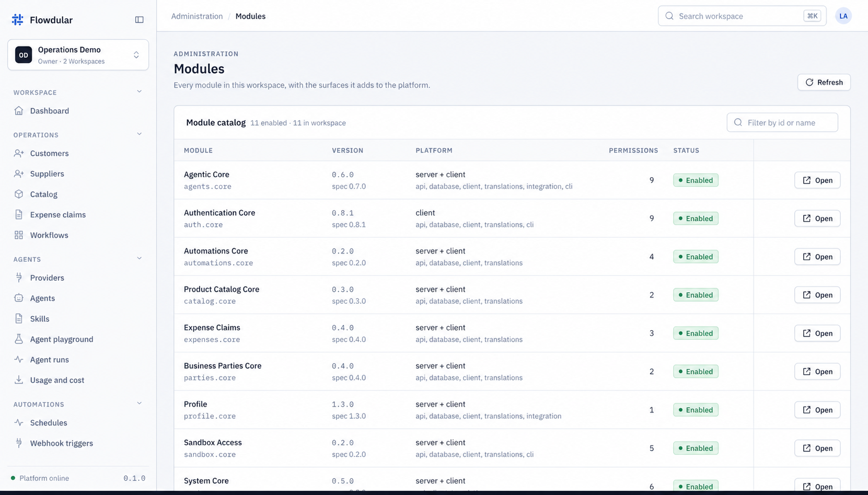Click the green Platform online status dot
The height and width of the screenshot is (495, 868).
point(13,478)
